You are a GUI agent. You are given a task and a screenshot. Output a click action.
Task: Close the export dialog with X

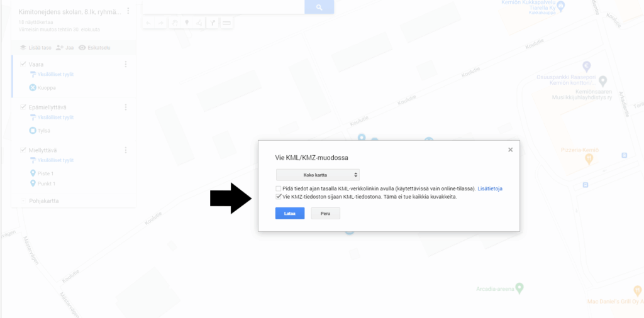(x=511, y=150)
